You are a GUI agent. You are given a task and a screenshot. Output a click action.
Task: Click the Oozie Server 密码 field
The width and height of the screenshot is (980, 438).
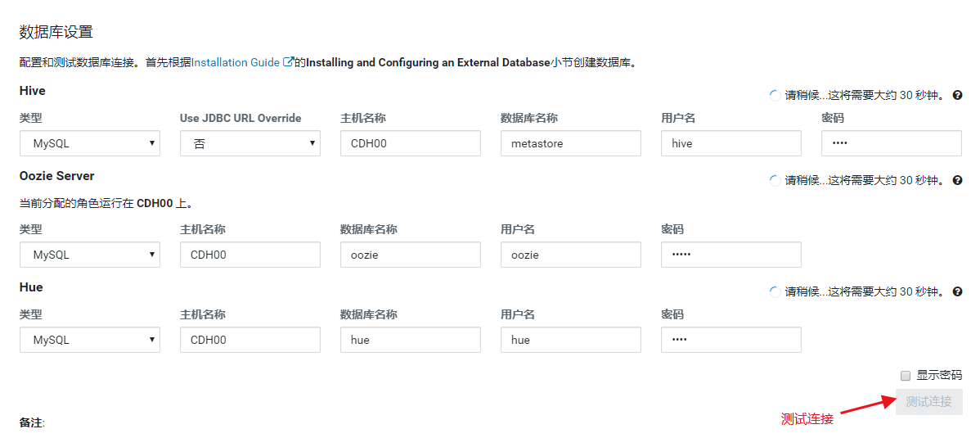pos(731,255)
